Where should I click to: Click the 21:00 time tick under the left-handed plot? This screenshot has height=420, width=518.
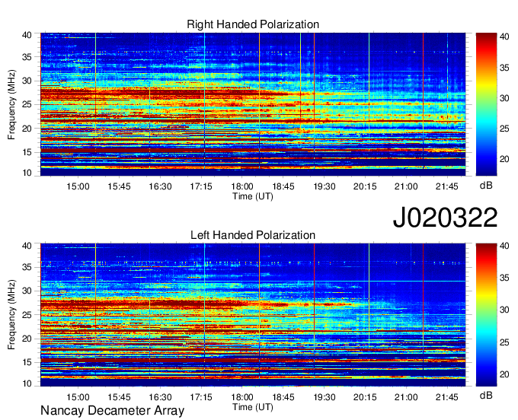point(406,397)
